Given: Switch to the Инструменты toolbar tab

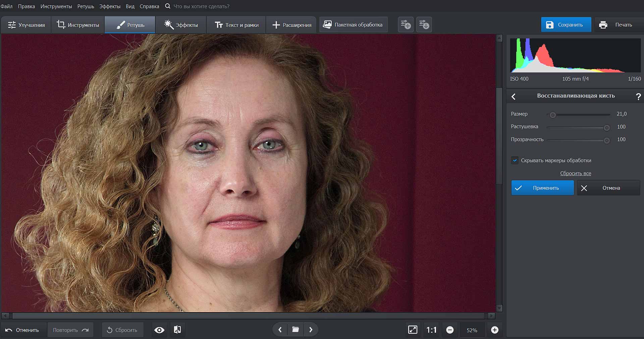Looking at the screenshot, I should pos(78,25).
